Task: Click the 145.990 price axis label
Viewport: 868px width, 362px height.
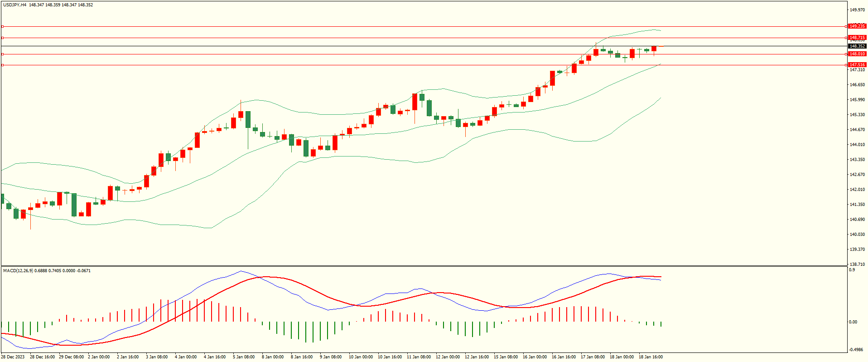Action: click(858, 100)
